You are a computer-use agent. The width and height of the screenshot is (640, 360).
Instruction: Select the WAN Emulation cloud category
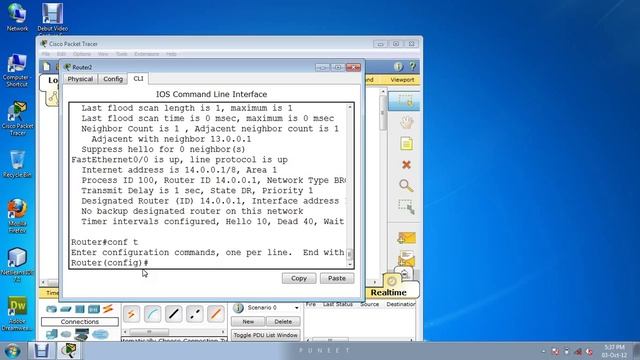pos(66,334)
